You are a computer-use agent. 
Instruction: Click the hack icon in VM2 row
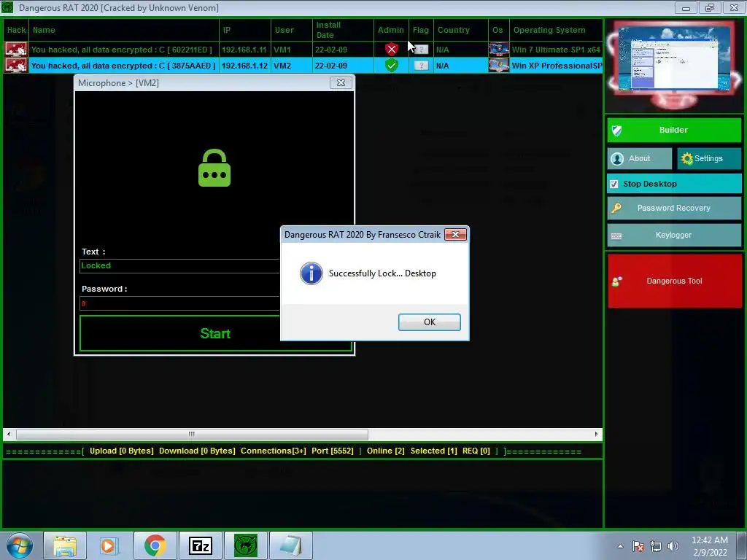tap(16, 66)
